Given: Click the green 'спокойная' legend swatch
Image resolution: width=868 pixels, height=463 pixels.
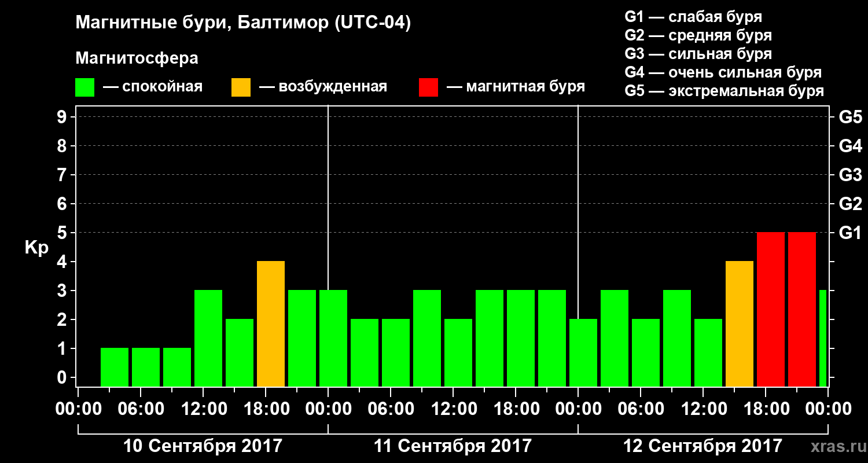Looking at the screenshot, I should pos(85,87).
